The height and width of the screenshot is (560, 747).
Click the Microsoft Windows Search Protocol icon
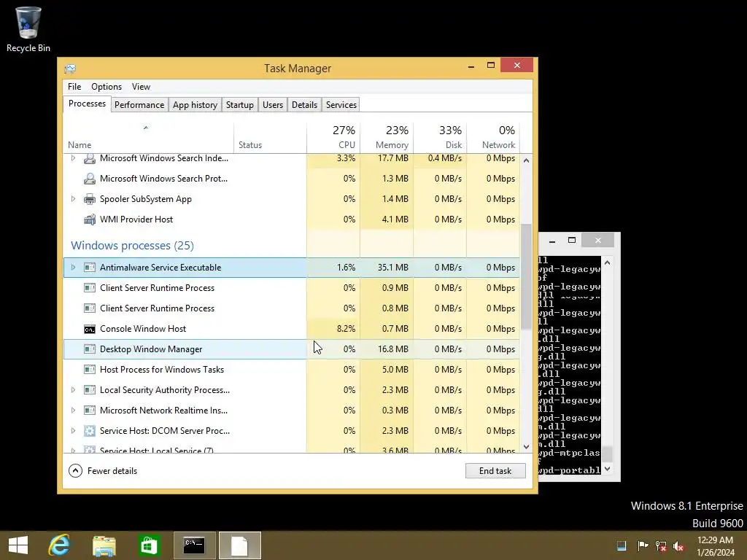pyautogui.click(x=89, y=179)
